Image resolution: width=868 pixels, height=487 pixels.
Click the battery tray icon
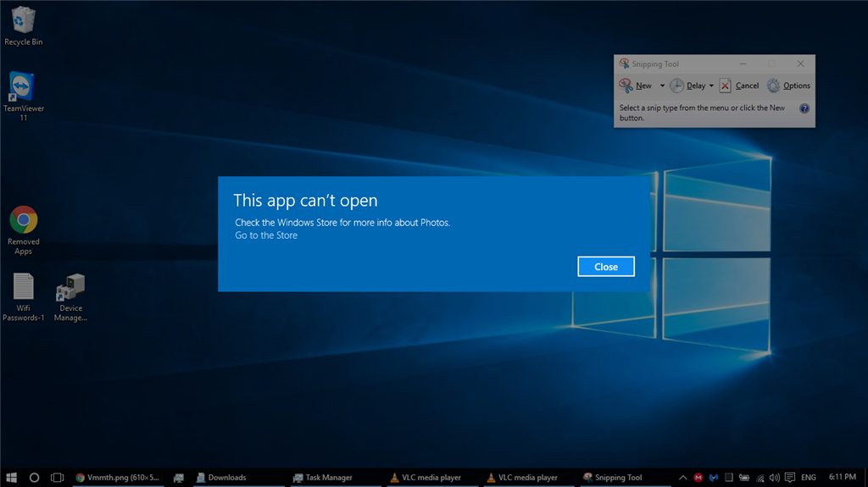744,477
